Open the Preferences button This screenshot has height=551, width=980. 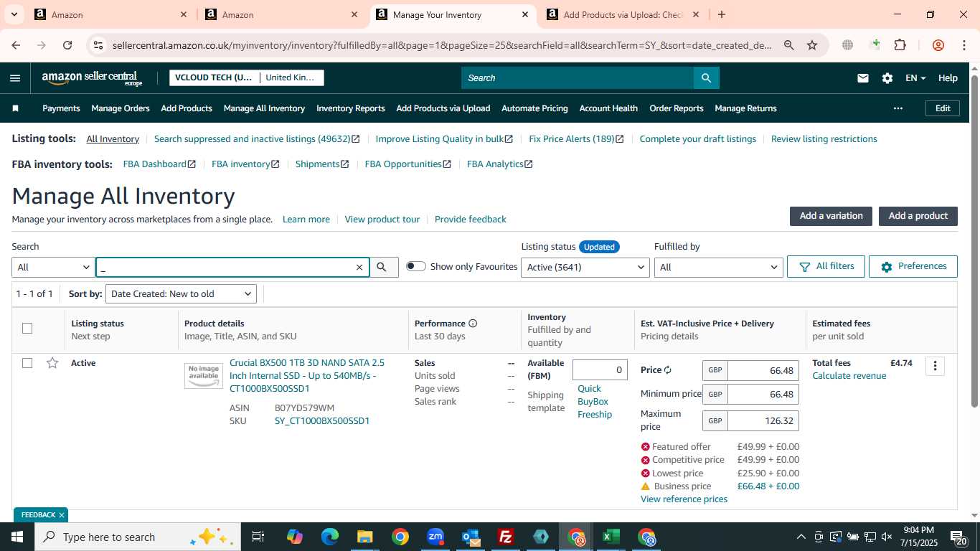coord(913,266)
